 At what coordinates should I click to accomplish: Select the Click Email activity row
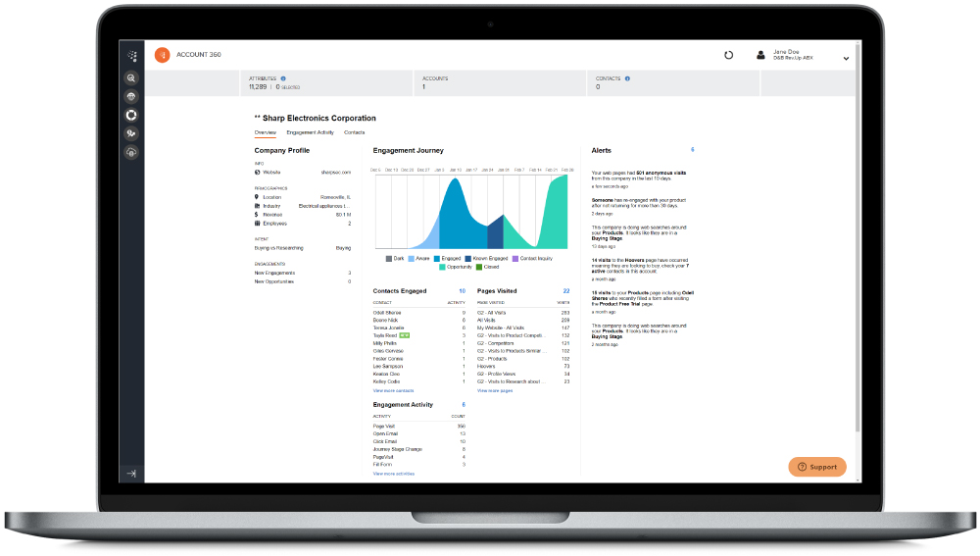[418, 441]
